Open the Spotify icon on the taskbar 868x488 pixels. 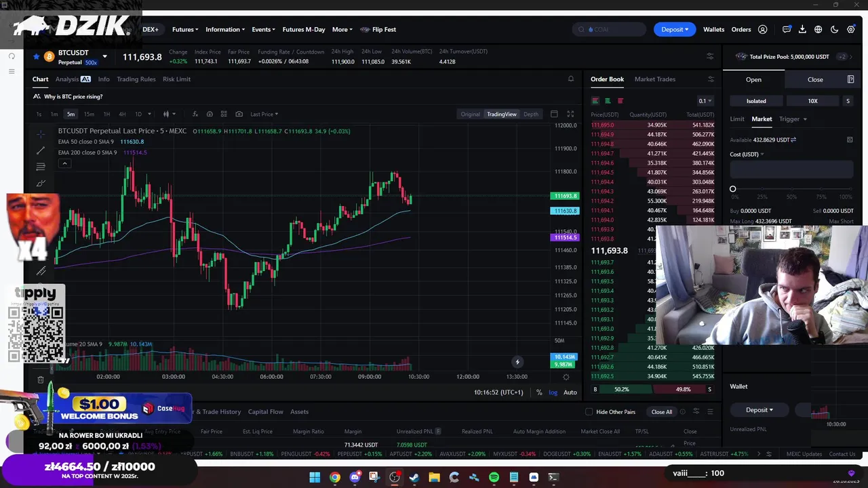pyautogui.click(x=494, y=477)
